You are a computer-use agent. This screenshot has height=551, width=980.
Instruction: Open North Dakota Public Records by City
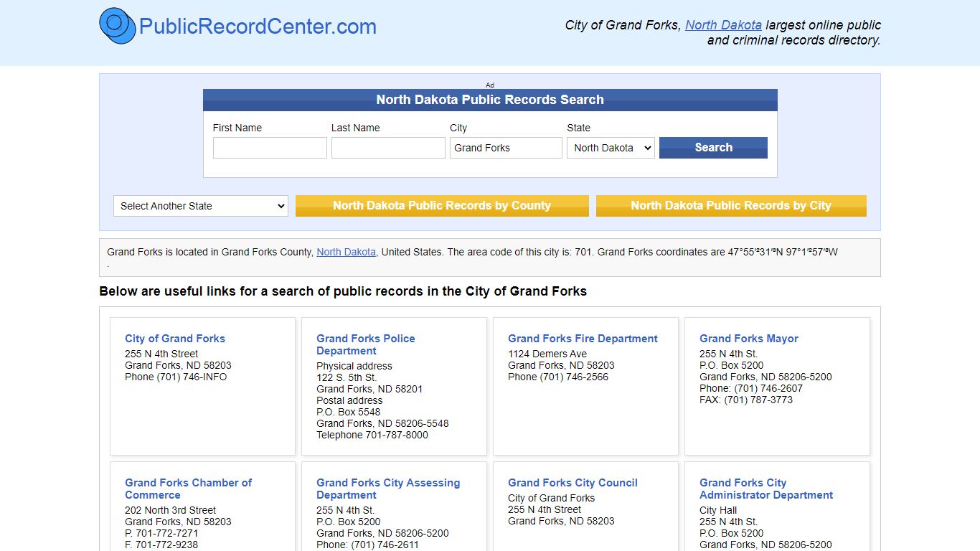(x=731, y=206)
